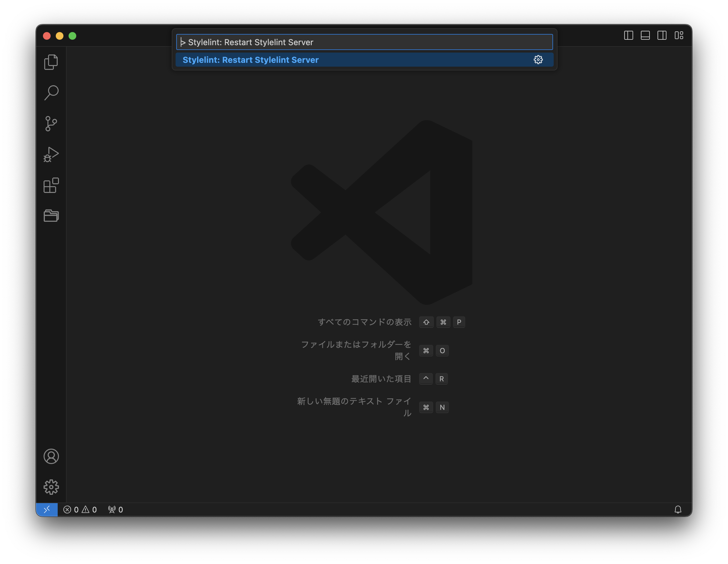728x564 pixels.
Task: Open the notifications bell
Action: click(x=678, y=509)
